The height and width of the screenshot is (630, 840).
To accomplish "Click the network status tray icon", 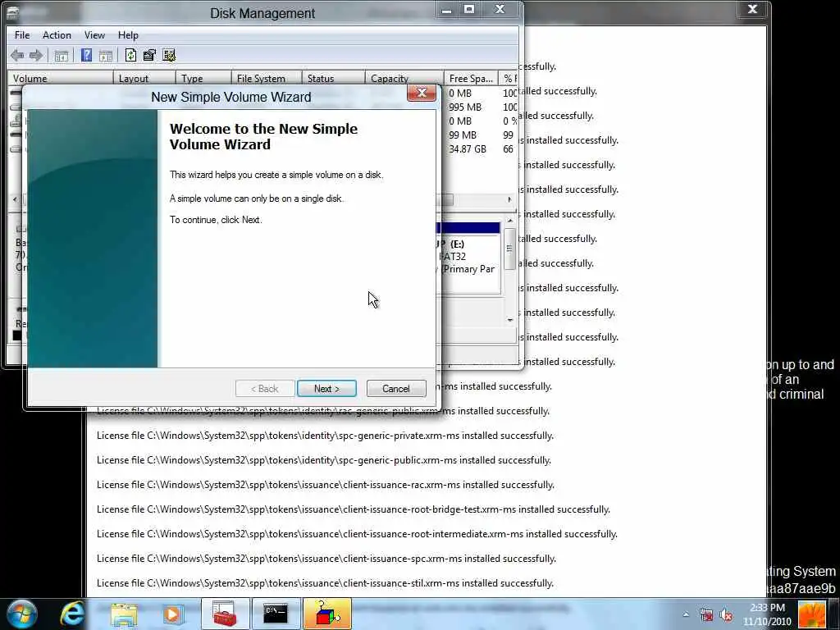I will tap(706, 614).
